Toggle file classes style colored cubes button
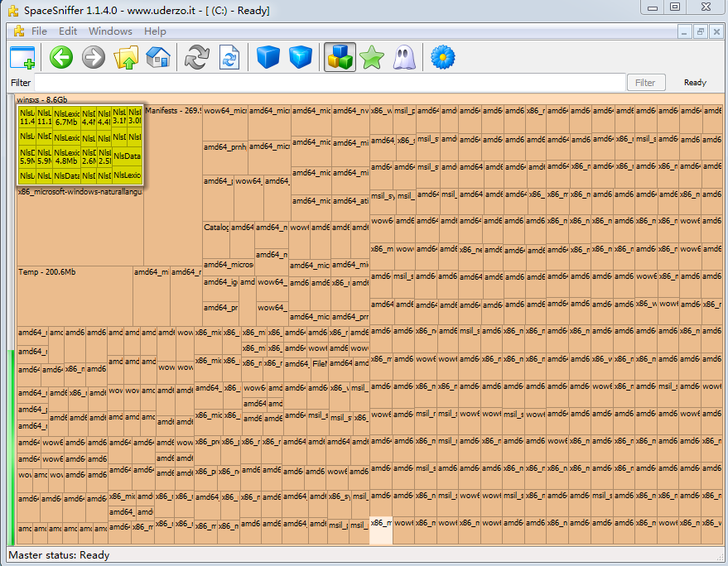This screenshot has height=566, width=728. (x=340, y=58)
